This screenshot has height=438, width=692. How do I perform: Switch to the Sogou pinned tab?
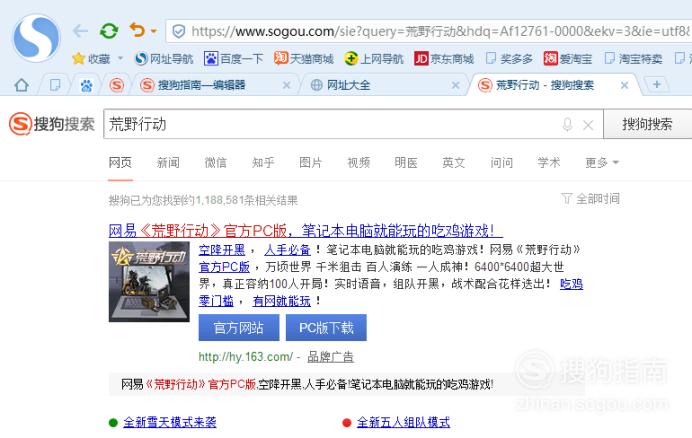pyautogui.click(x=117, y=85)
